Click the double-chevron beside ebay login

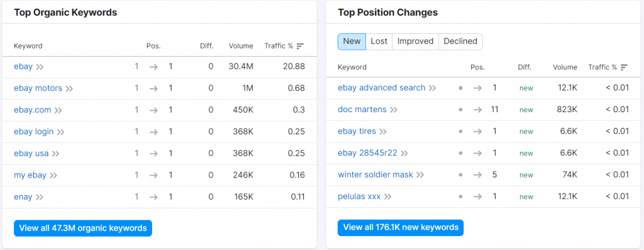click(61, 132)
